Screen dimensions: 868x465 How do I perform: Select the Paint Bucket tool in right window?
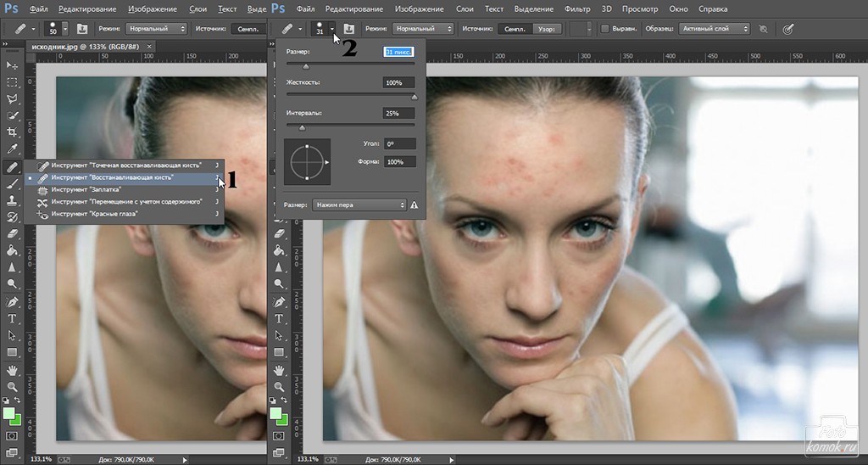tap(278, 250)
